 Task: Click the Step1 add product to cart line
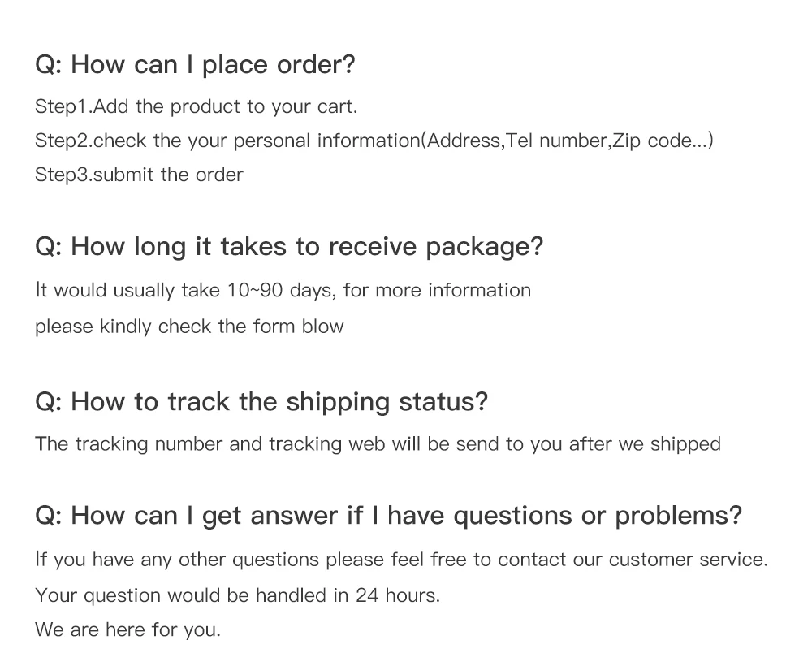point(196,106)
